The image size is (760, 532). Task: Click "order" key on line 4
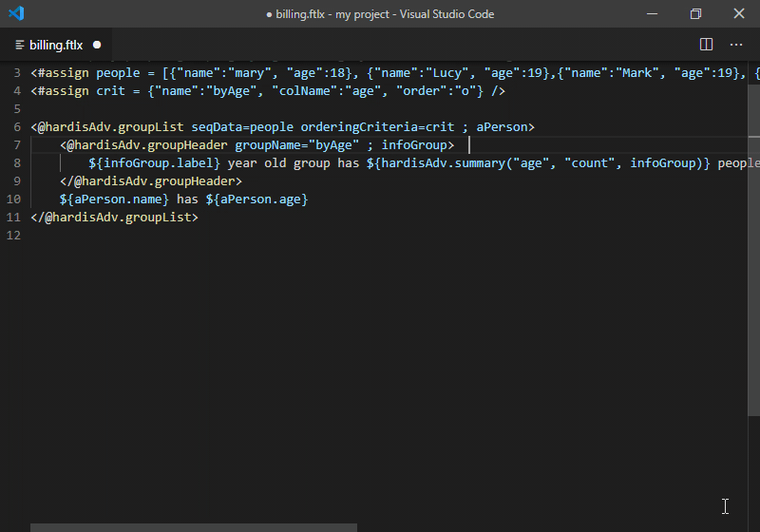tap(421, 91)
